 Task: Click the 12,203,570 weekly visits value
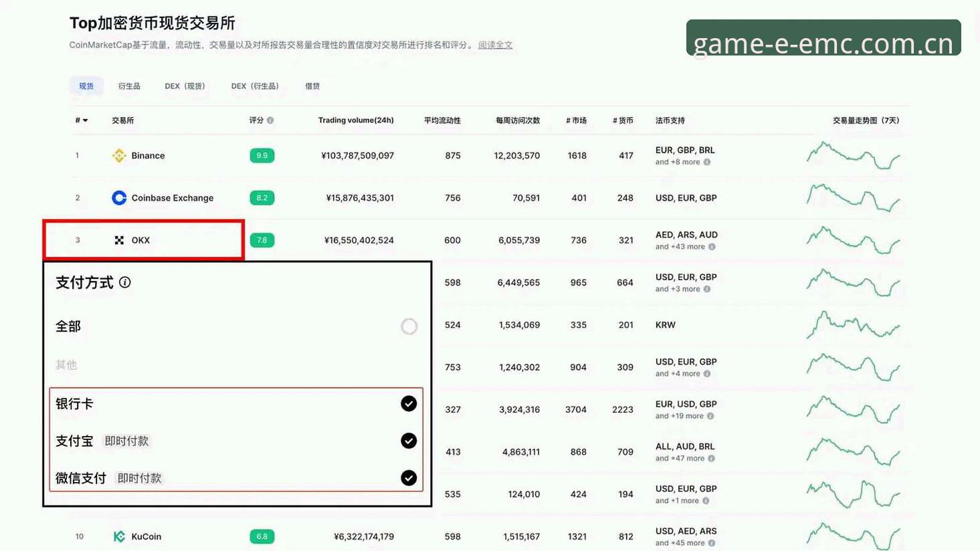pos(517,156)
